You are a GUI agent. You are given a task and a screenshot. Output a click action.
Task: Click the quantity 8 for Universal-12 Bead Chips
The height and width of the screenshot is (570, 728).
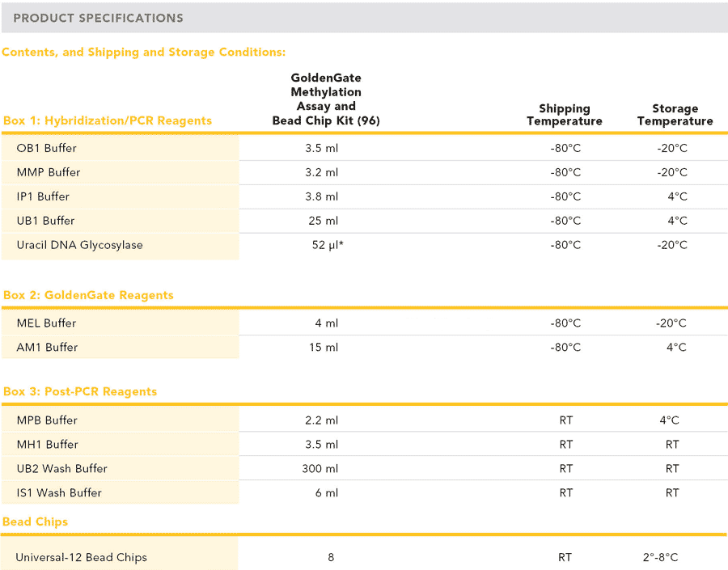pyautogui.click(x=331, y=557)
